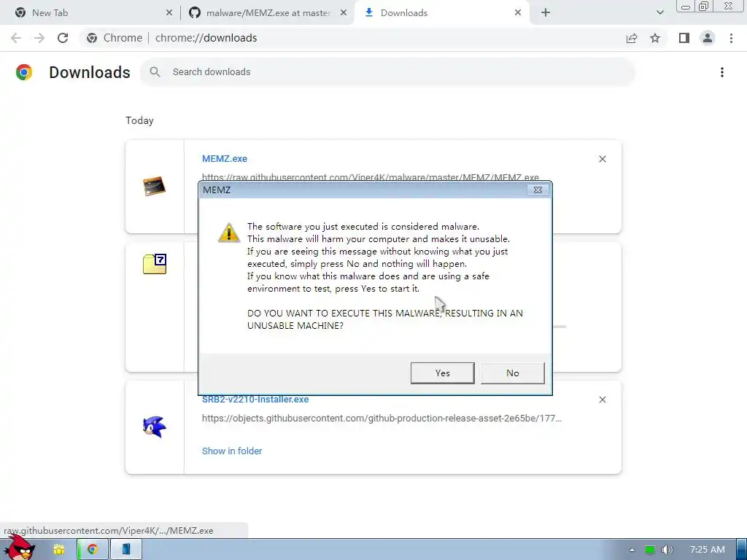Remove SRB2-v2210-Installer.exe from list

click(602, 400)
